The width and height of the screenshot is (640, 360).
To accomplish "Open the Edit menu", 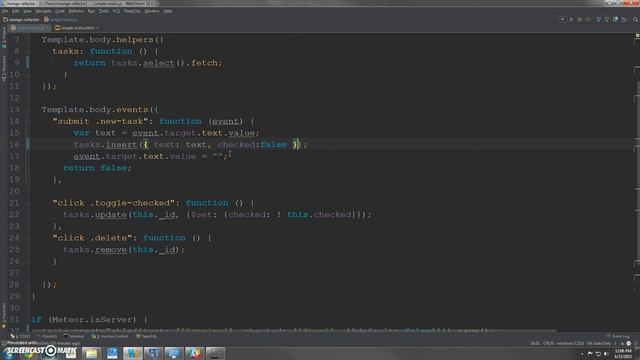I will (16, 11).
